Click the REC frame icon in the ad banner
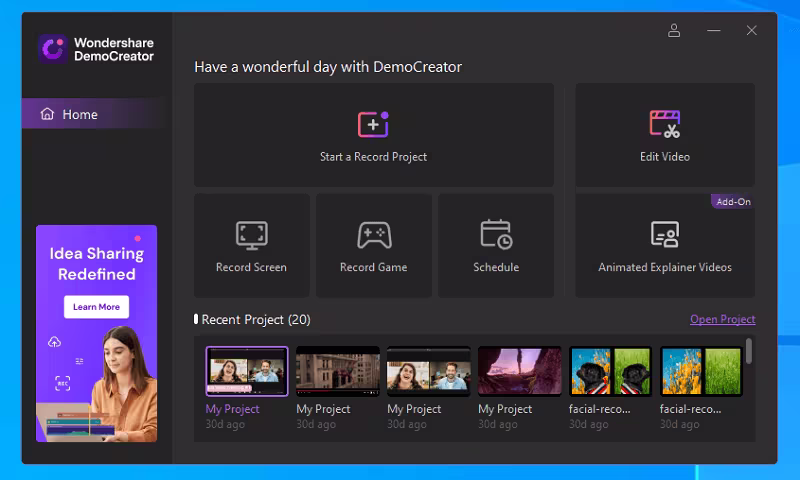Image resolution: width=800 pixels, height=480 pixels. (62, 383)
